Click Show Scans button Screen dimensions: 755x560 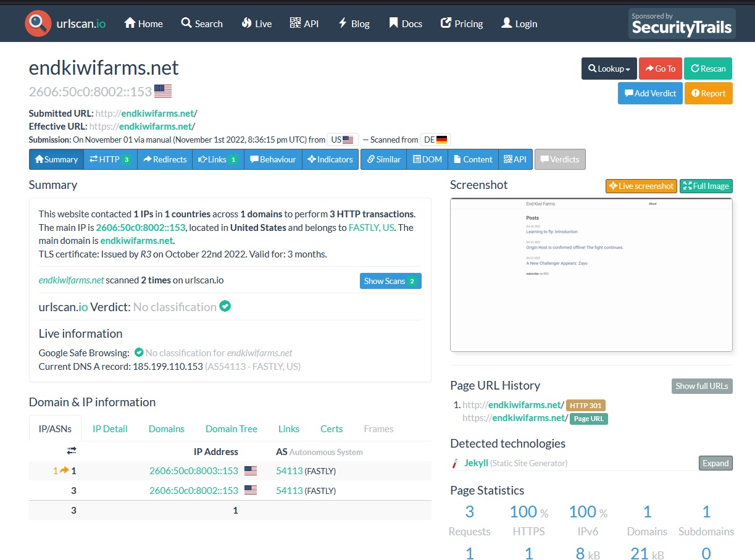pyautogui.click(x=390, y=281)
